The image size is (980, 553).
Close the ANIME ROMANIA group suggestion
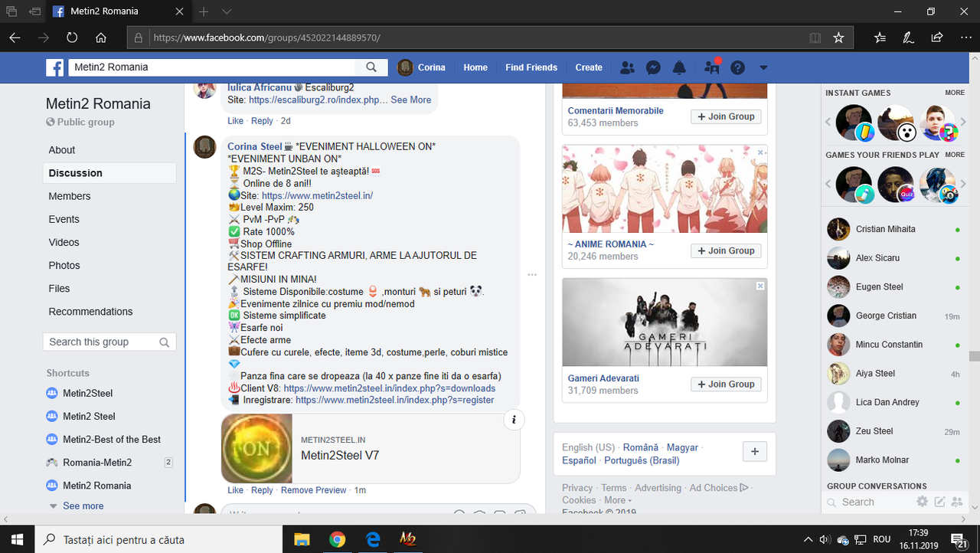[x=760, y=152]
